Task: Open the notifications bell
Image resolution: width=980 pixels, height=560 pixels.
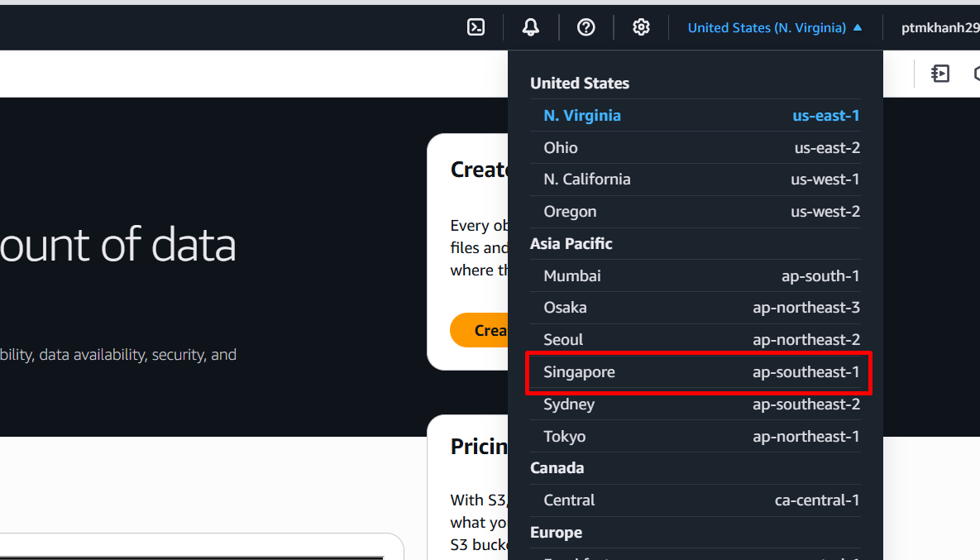Action: [x=531, y=27]
